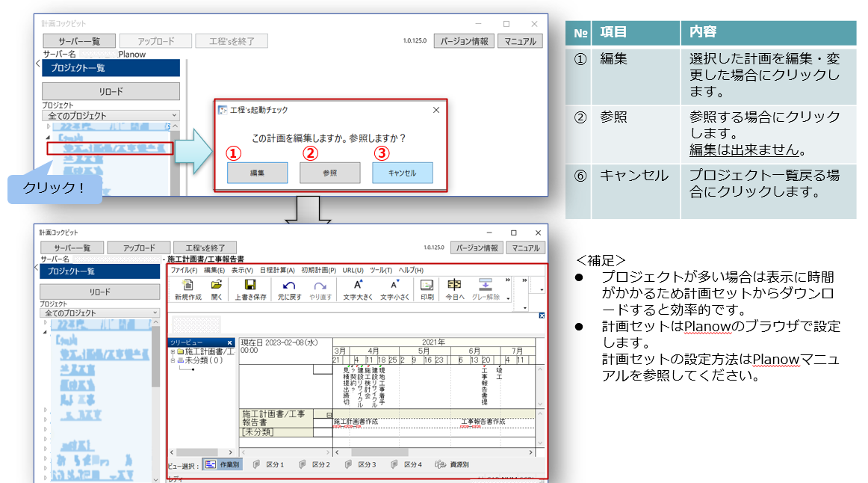Switch view to 区分4
This screenshot has width=868, height=483.
pos(406,464)
